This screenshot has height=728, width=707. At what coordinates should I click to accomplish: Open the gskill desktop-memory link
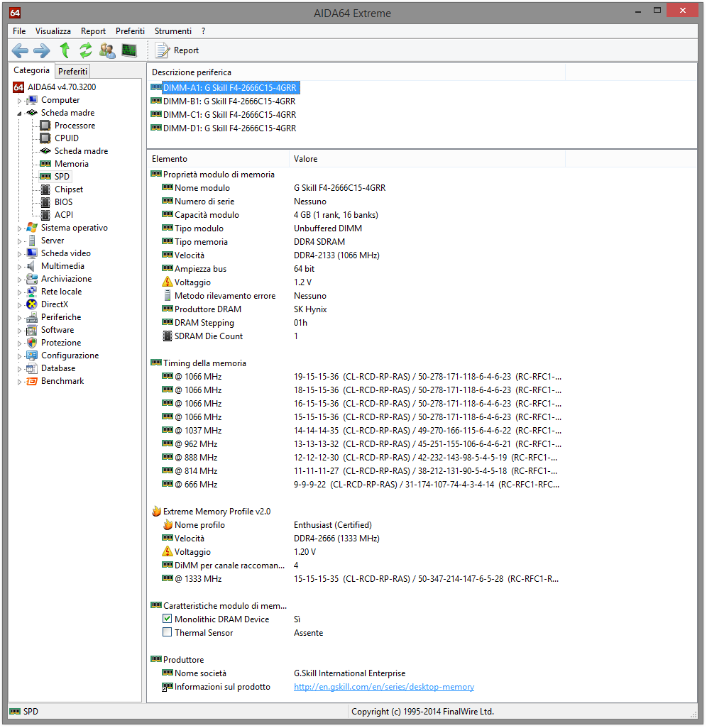pos(384,687)
